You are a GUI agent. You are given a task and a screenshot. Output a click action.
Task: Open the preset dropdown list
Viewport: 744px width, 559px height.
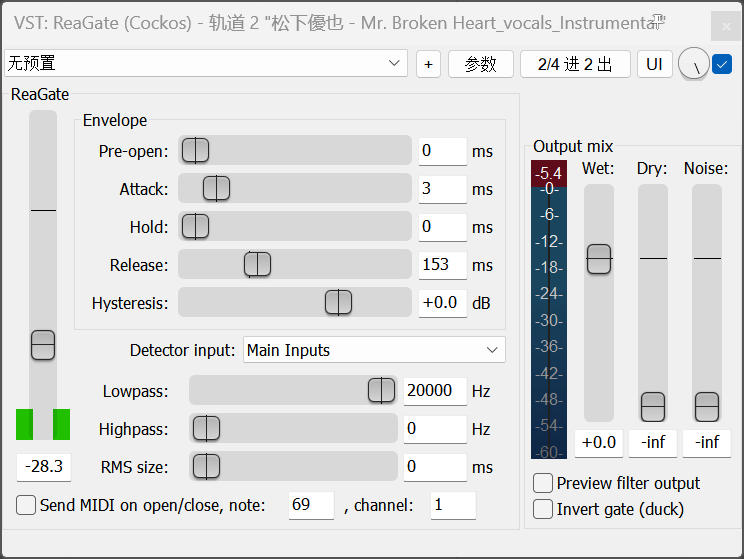[x=206, y=64]
